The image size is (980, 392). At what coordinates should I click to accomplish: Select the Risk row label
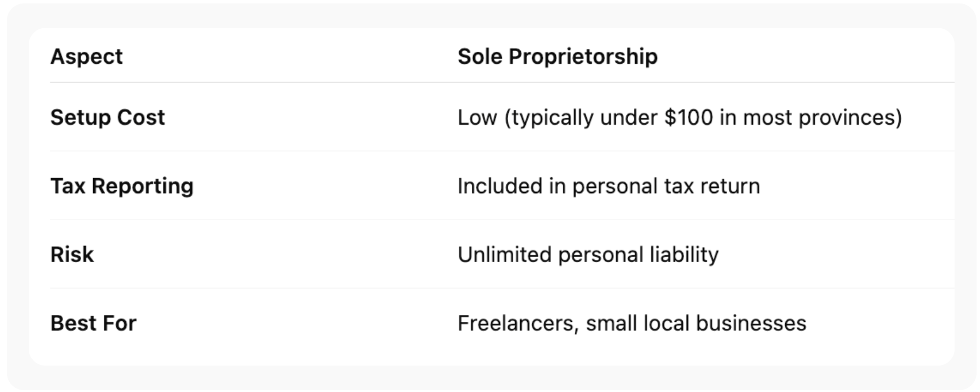72,254
